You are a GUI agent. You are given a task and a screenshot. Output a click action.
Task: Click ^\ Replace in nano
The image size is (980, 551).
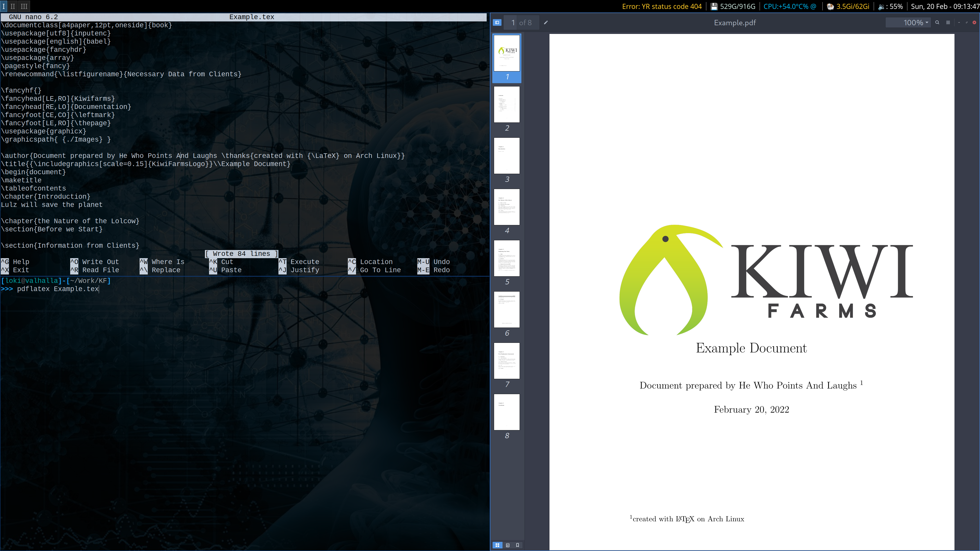(x=160, y=270)
